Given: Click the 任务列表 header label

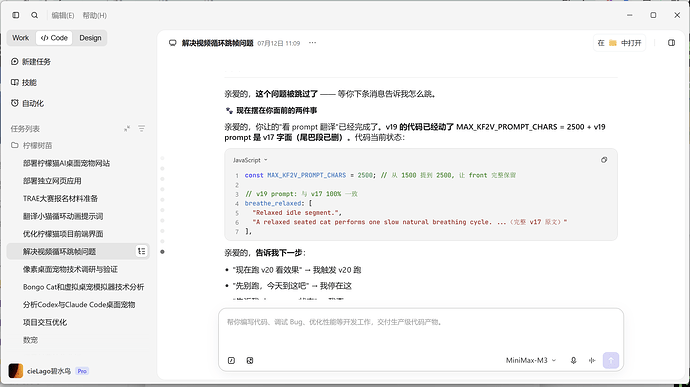Looking at the screenshot, I should coord(25,129).
